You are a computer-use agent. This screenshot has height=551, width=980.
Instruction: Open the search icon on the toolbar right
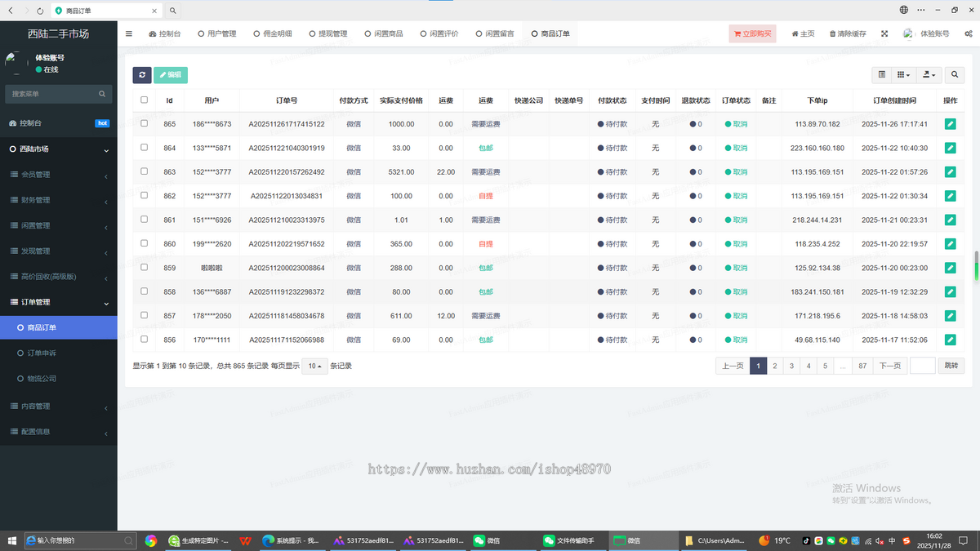click(954, 74)
